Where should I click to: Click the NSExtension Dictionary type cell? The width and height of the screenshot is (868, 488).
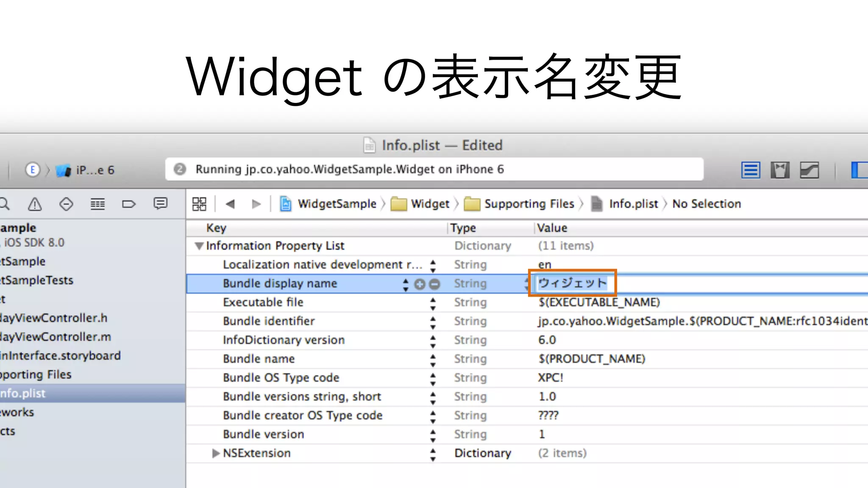pos(483,453)
